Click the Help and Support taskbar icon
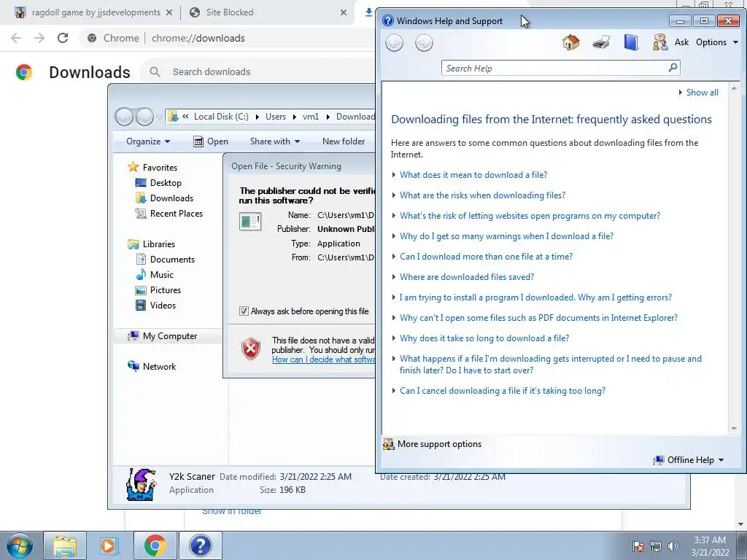This screenshot has height=560, width=747. click(200, 545)
